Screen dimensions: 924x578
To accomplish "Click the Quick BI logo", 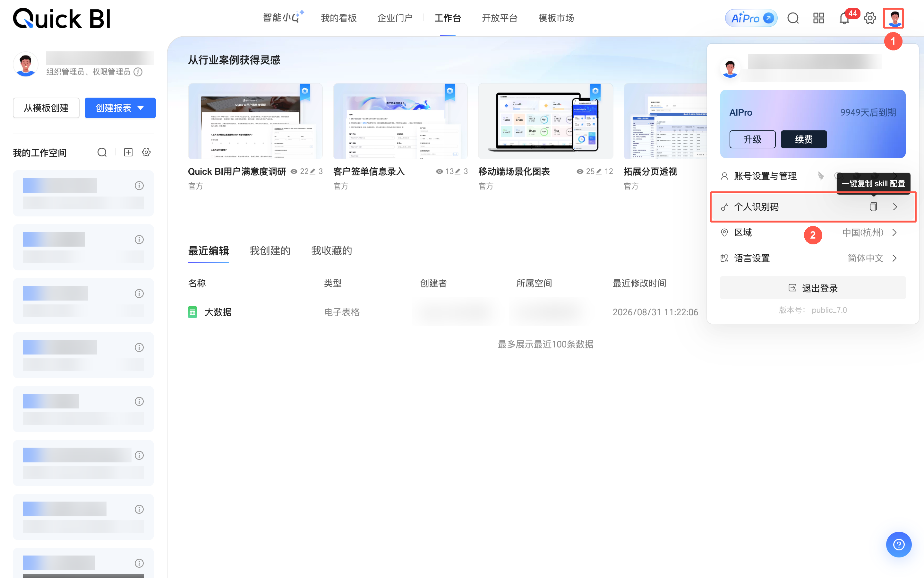I will (x=62, y=18).
